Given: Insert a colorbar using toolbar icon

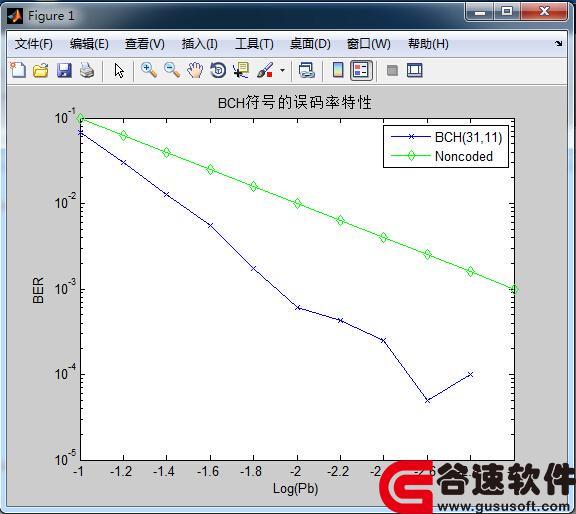Looking at the screenshot, I should [x=338, y=70].
